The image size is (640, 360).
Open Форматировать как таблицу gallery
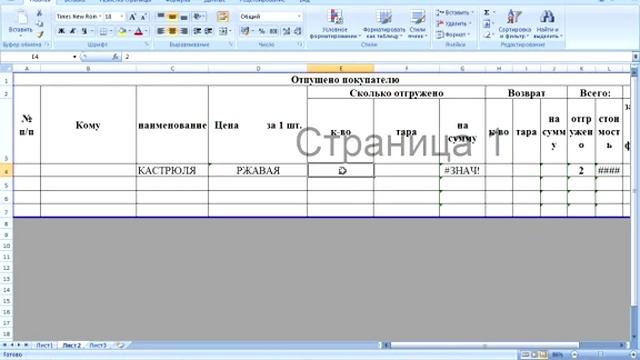point(384,24)
